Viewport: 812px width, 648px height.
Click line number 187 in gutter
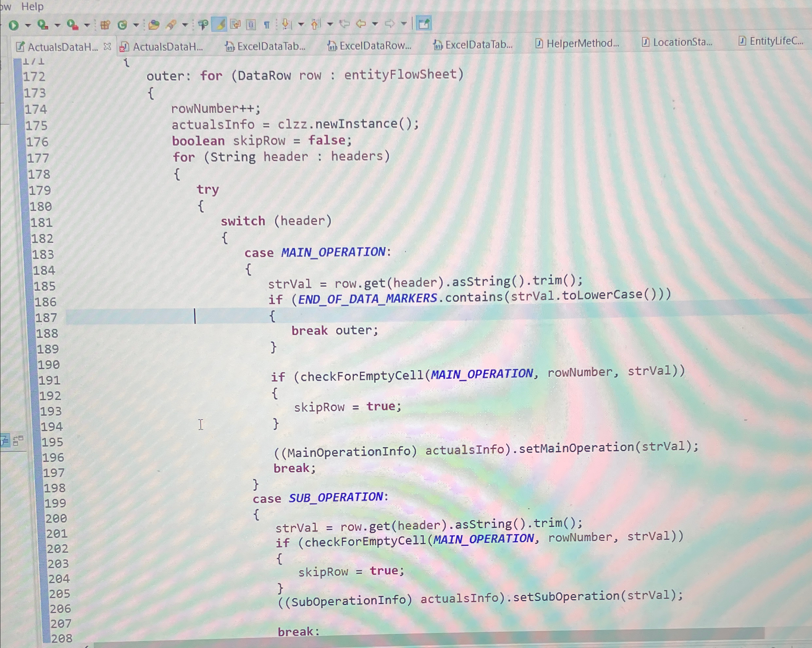click(x=46, y=318)
